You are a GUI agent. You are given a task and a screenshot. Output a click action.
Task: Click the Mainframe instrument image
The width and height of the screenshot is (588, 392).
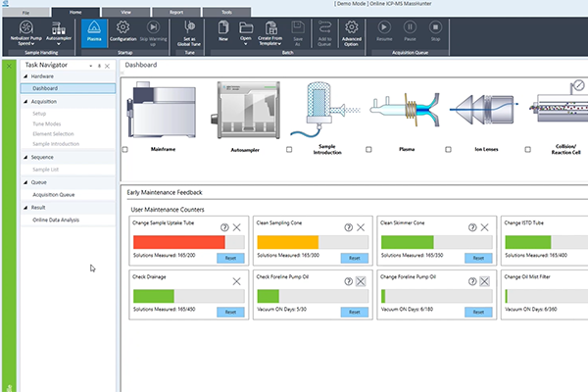[162, 110]
